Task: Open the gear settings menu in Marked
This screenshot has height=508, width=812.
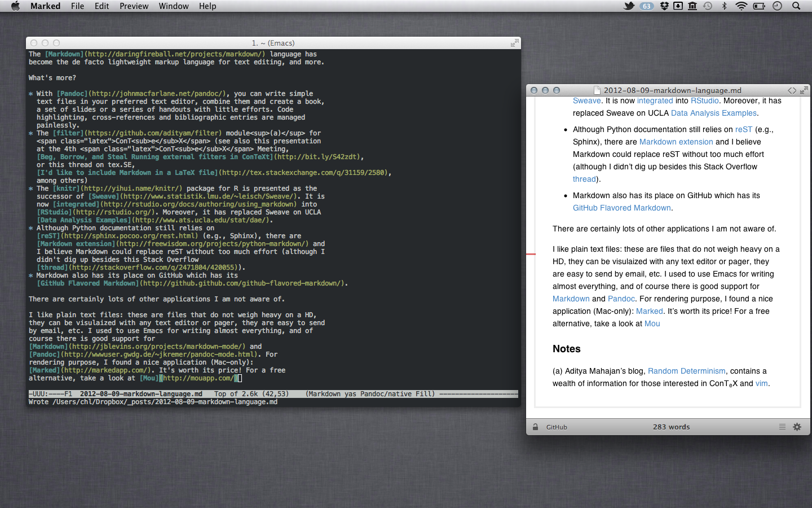Action: [x=797, y=427]
